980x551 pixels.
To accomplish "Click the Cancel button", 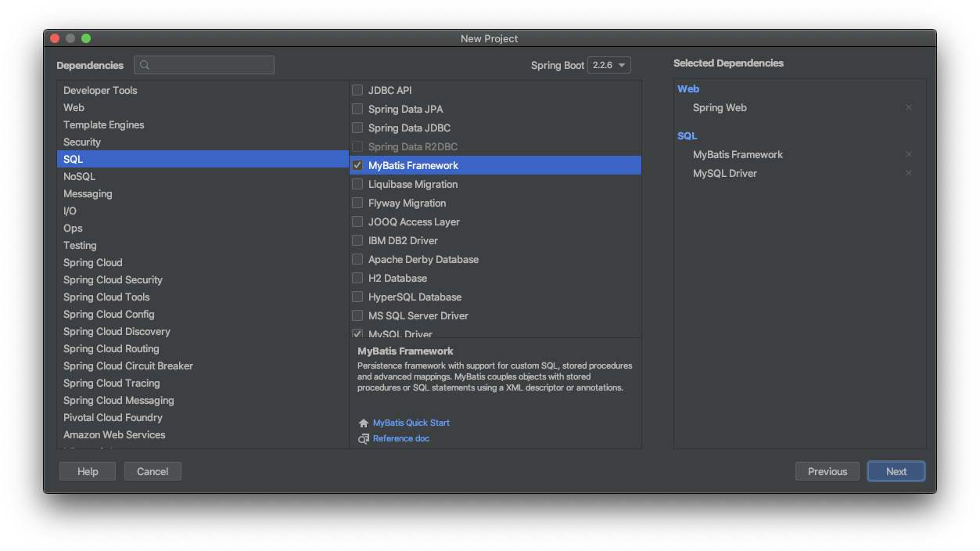I will (153, 471).
